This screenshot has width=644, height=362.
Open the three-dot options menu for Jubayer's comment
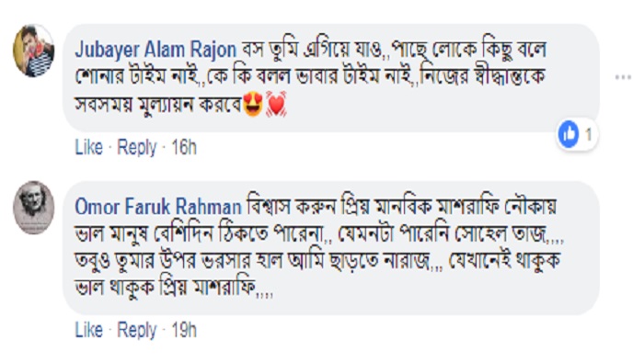point(623,77)
